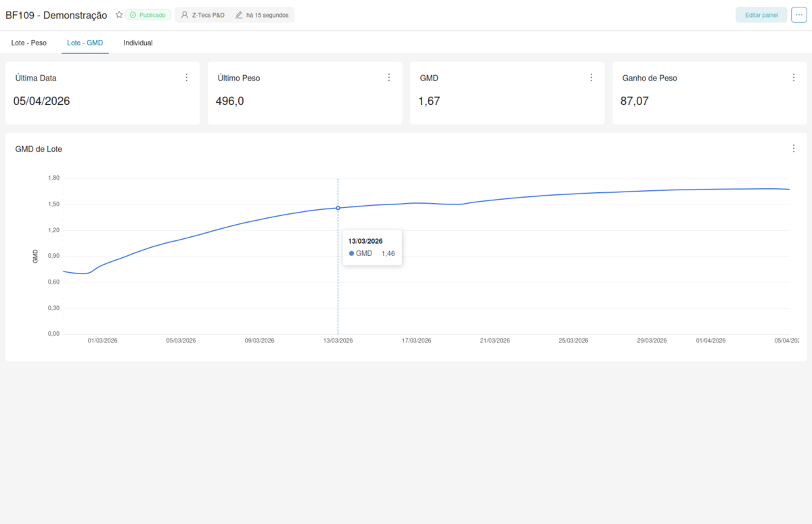
Task: Open the GMD card options menu
Action: (x=591, y=77)
